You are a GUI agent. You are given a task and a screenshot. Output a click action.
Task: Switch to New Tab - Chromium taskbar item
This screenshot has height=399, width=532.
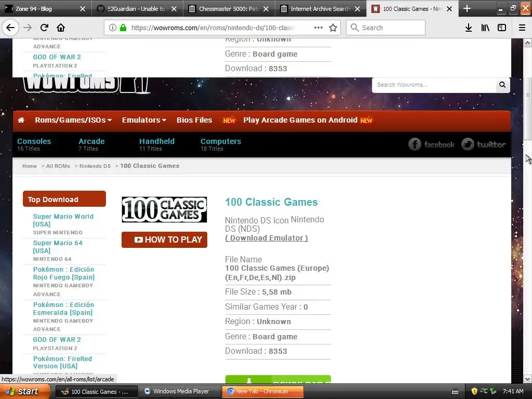(262, 392)
